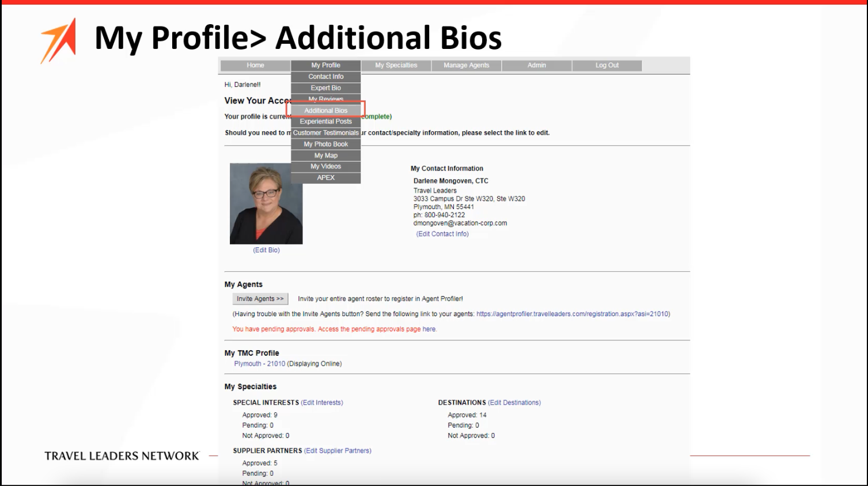Click Darlene's profile photo
The height and width of the screenshot is (486, 868).
point(266,203)
